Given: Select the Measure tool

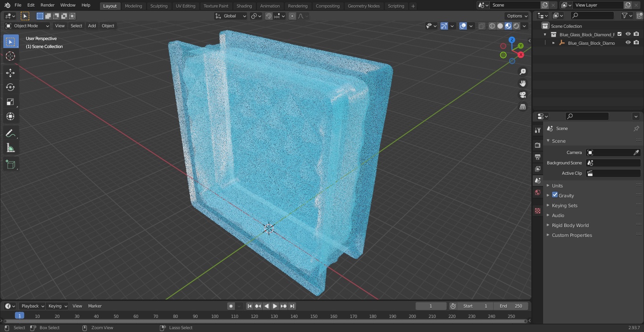Looking at the screenshot, I should [10, 148].
